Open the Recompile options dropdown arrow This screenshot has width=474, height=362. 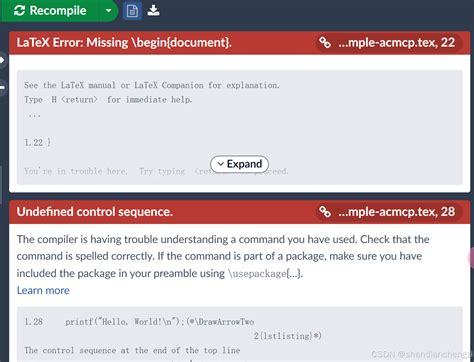108,11
